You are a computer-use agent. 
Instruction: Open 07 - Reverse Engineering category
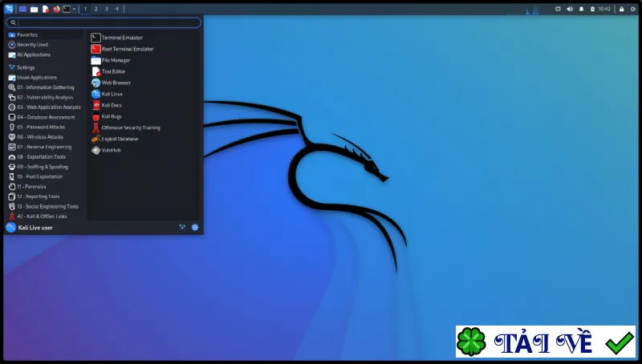45,147
